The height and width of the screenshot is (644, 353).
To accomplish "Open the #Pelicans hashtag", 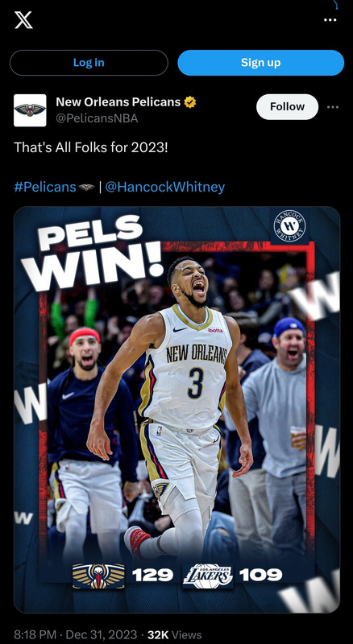I will point(45,188).
